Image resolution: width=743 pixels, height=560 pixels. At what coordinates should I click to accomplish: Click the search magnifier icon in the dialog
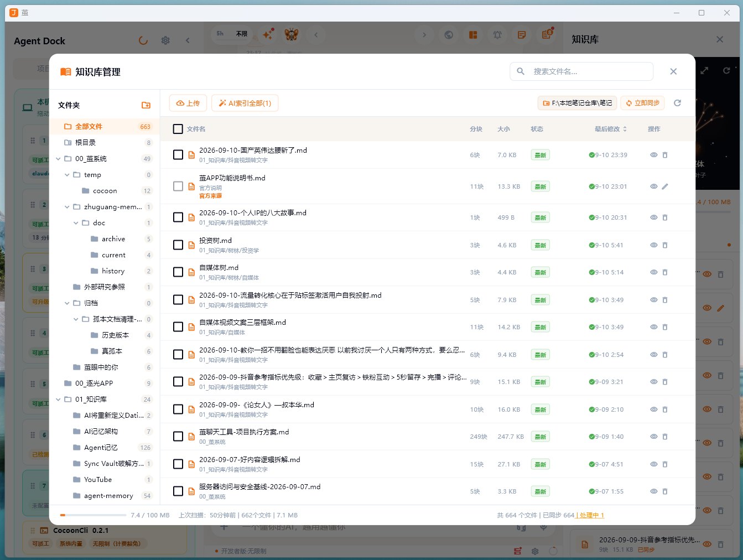coord(521,71)
